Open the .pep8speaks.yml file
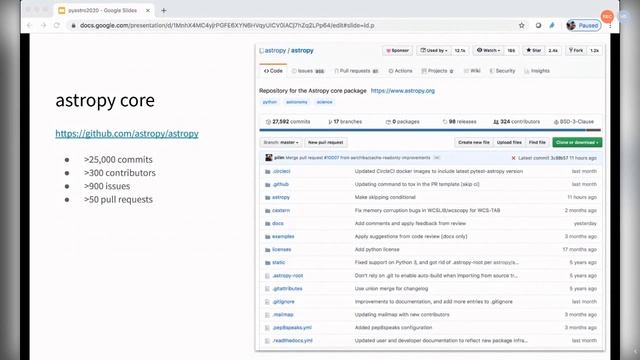640x360 pixels. (x=292, y=328)
